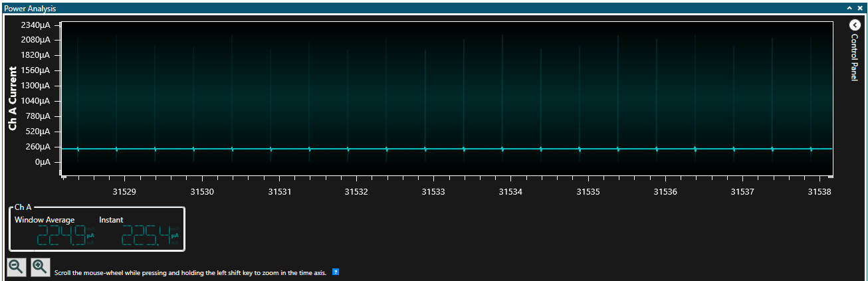Open the blue help icon beside scroll hint
The width and height of the screenshot is (868, 281).
[x=336, y=272]
